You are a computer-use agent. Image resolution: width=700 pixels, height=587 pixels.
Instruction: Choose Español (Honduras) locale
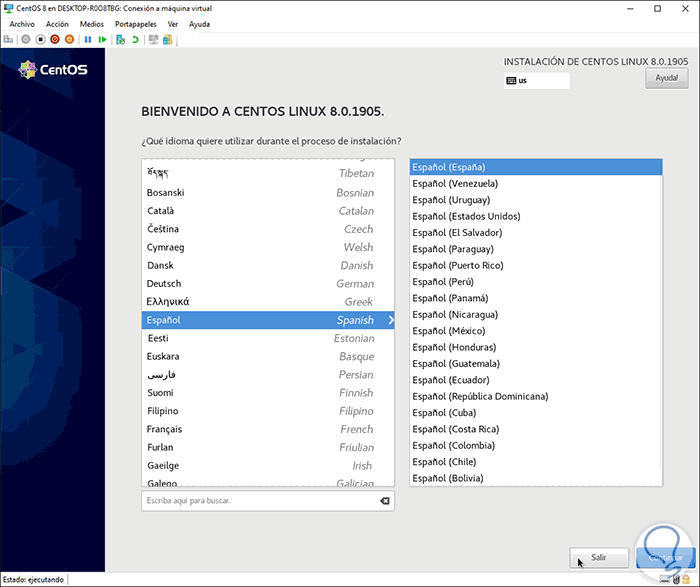(x=536, y=347)
